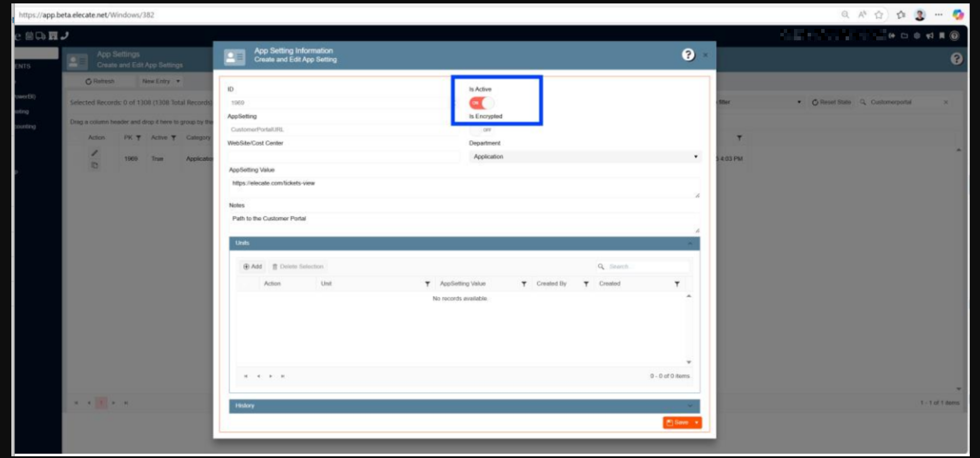Click the calendar icon in top toolbar
980x458 pixels.
pos(29,36)
